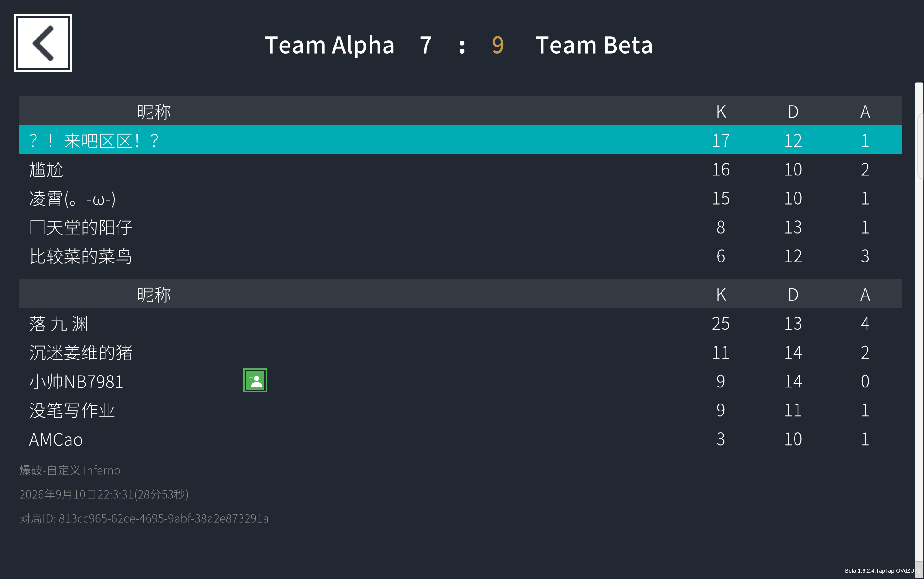Image resolution: width=924 pixels, height=579 pixels.
Task: Select player row 天堂的阳仔
Action: [460, 227]
